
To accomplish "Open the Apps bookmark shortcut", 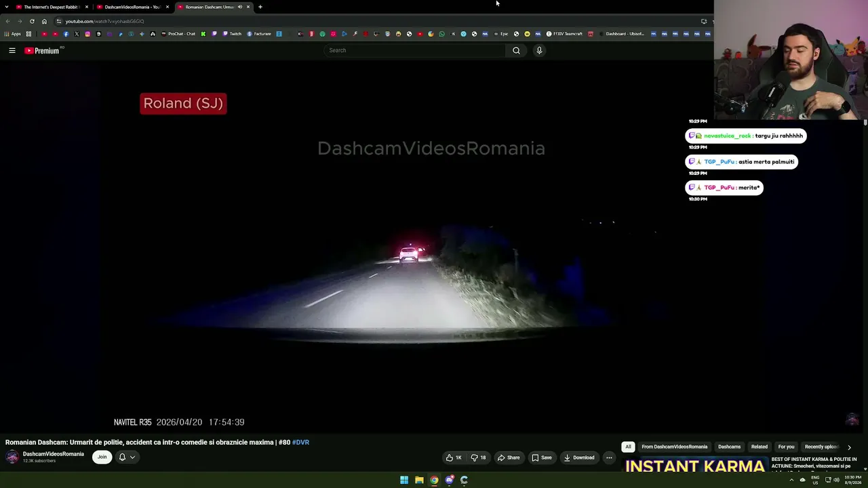I will click(x=12, y=34).
